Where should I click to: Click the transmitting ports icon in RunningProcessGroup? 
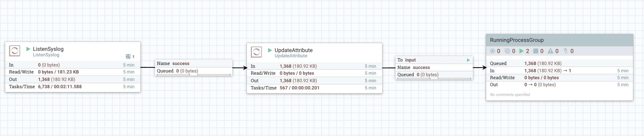pos(493,51)
